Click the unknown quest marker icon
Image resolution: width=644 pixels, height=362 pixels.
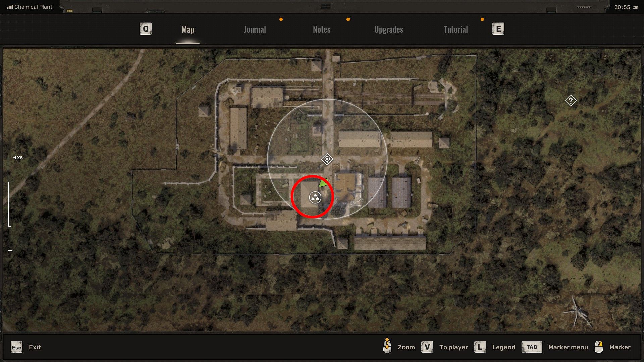[570, 100]
